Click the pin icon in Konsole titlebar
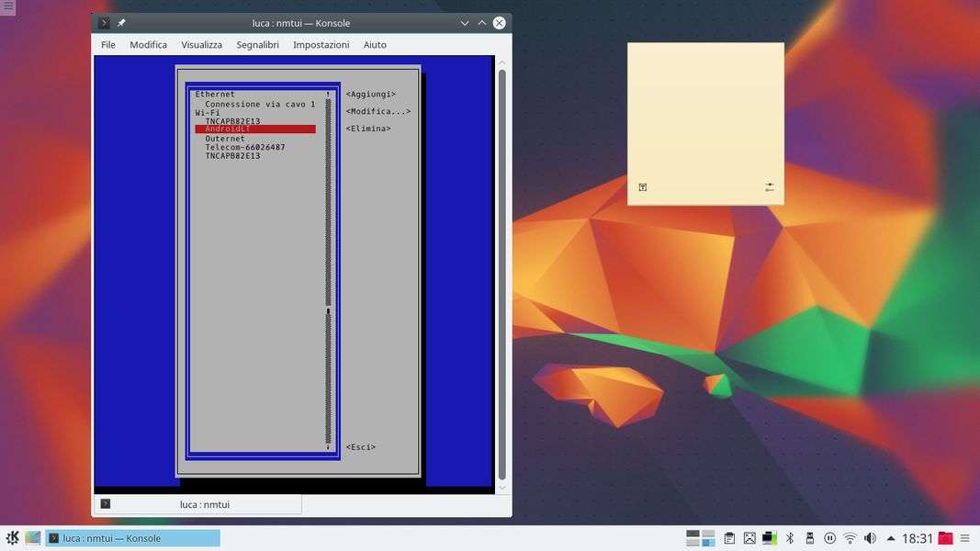Viewport: 980px width, 551px height. pos(122,23)
